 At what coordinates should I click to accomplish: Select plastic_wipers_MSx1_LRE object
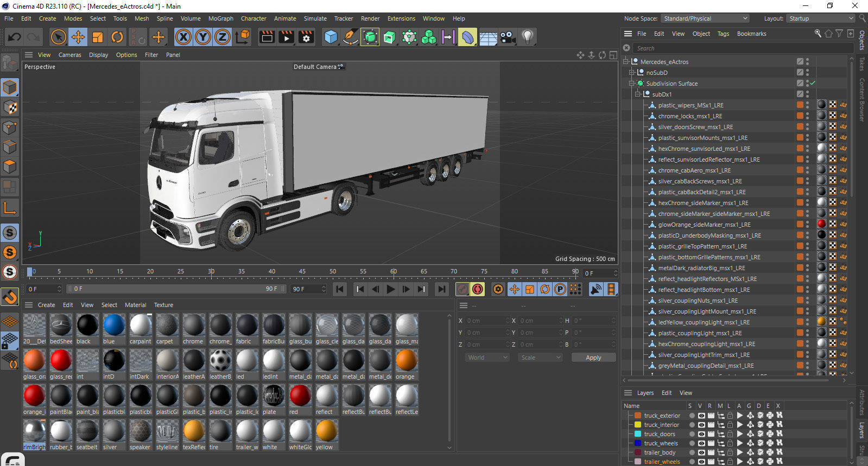point(690,105)
